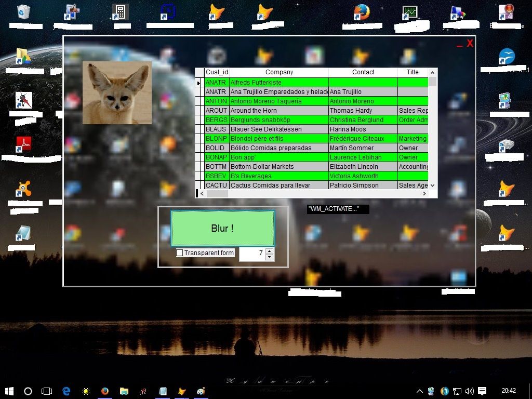
Task: Click the Cortana circle on taskbar
Action: point(28,391)
